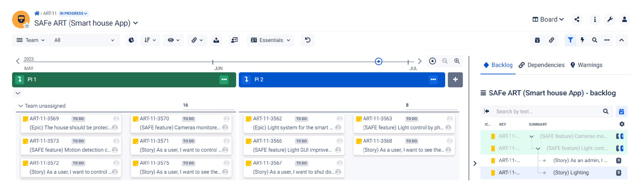This screenshot has width=644, height=190.
Task: Click the timeline slider track near JUN
Action: point(213,62)
